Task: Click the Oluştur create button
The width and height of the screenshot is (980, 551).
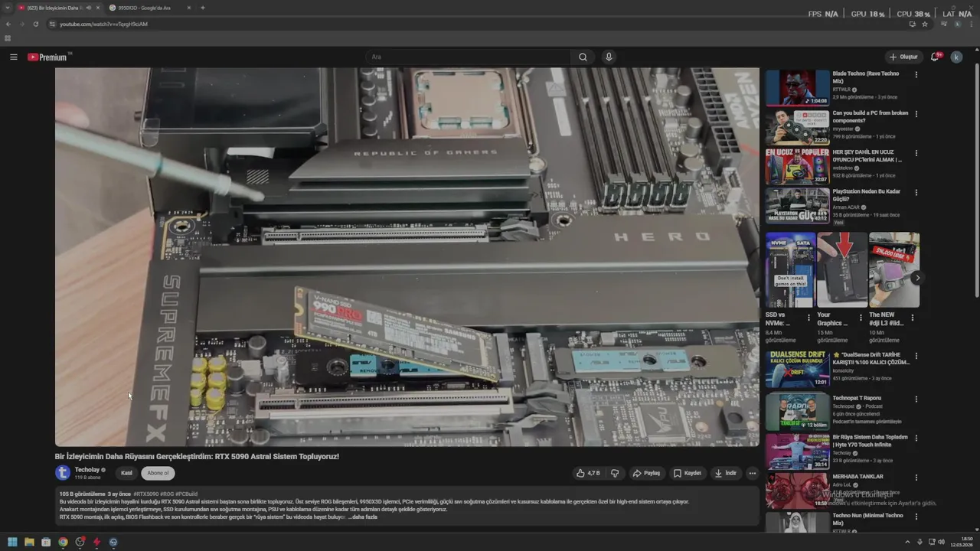Action: click(903, 57)
